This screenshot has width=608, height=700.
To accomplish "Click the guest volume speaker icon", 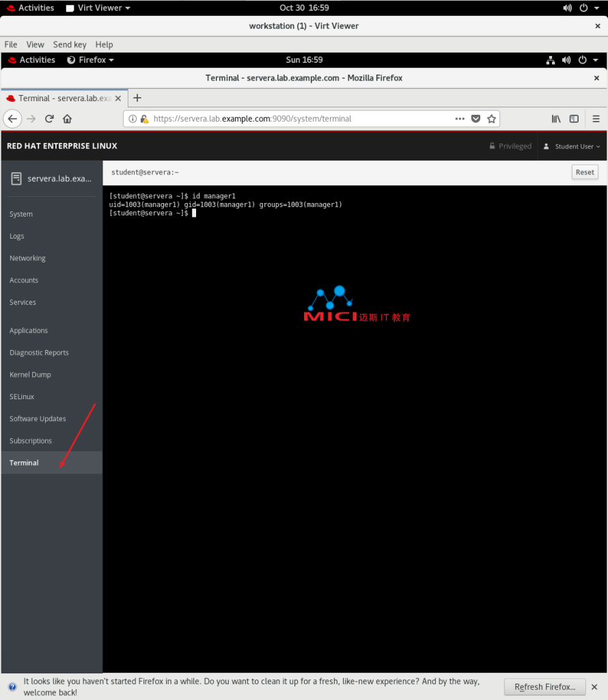I will (566, 60).
